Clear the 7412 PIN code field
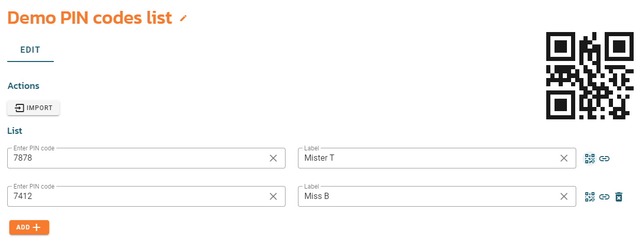This screenshot has width=644, height=247. tap(274, 196)
